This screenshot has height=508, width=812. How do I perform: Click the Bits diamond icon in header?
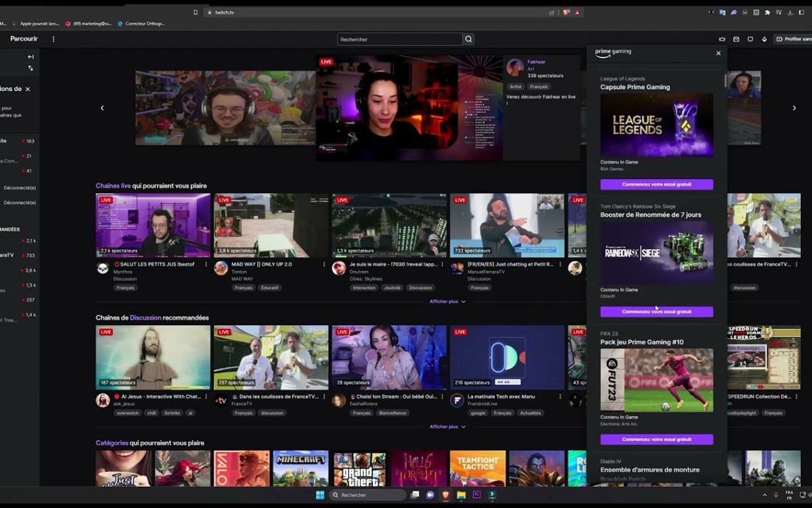764,39
